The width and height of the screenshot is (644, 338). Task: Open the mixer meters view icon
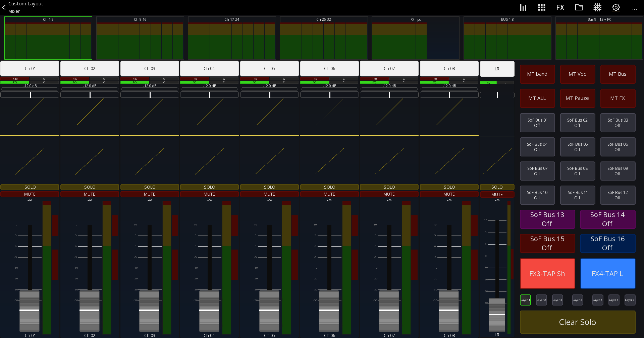coord(523,7)
